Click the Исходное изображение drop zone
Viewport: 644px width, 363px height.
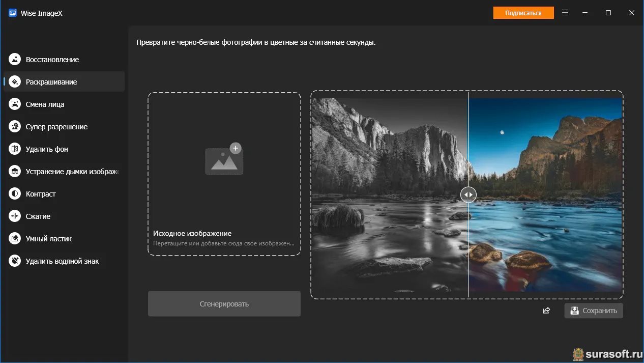coord(224,174)
